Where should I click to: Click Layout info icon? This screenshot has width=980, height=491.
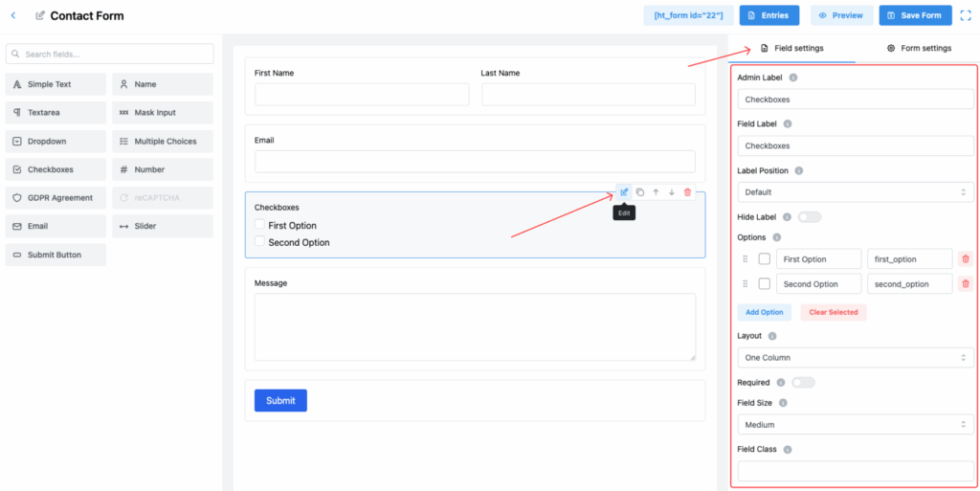(x=772, y=336)
